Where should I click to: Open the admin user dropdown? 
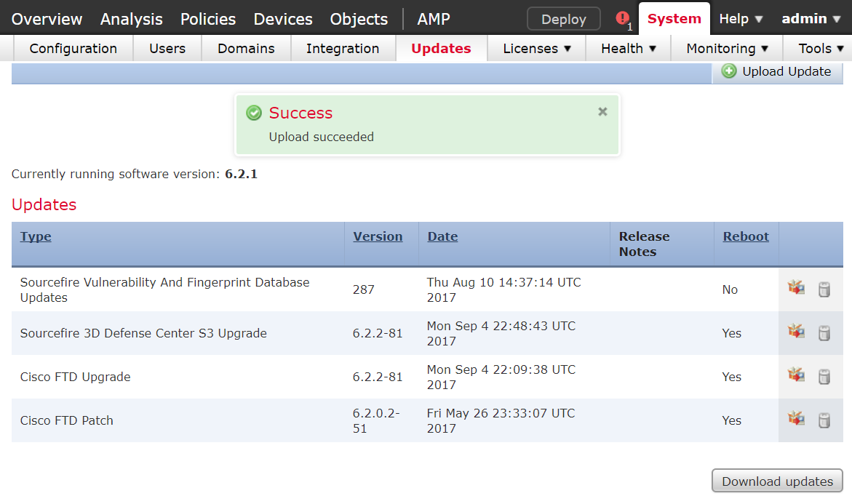coord(811,18)
